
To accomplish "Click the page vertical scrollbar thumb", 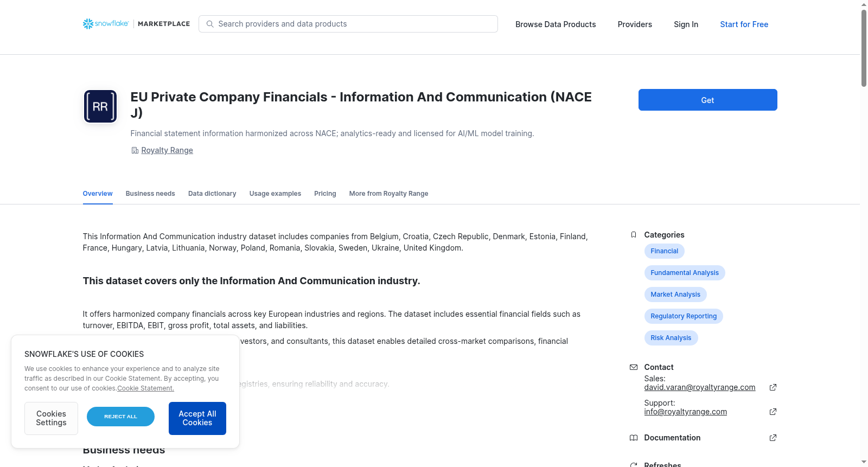I will [x=864, y=48].
